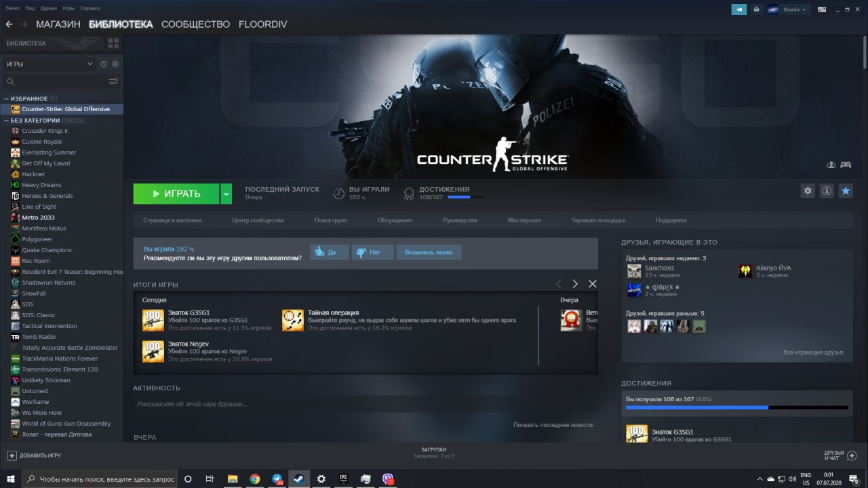Open Все играющие друзья link
The image size is (868, 488).
[813, 352]
